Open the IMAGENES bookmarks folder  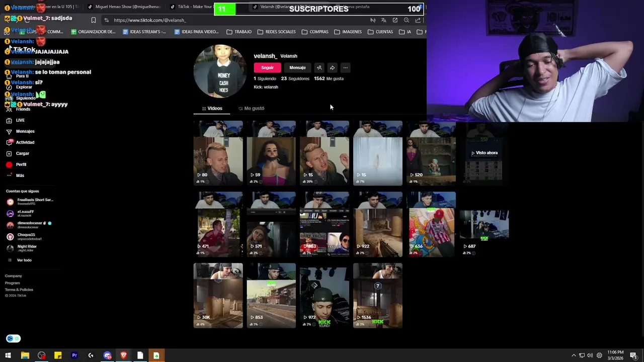pos(348,32)
